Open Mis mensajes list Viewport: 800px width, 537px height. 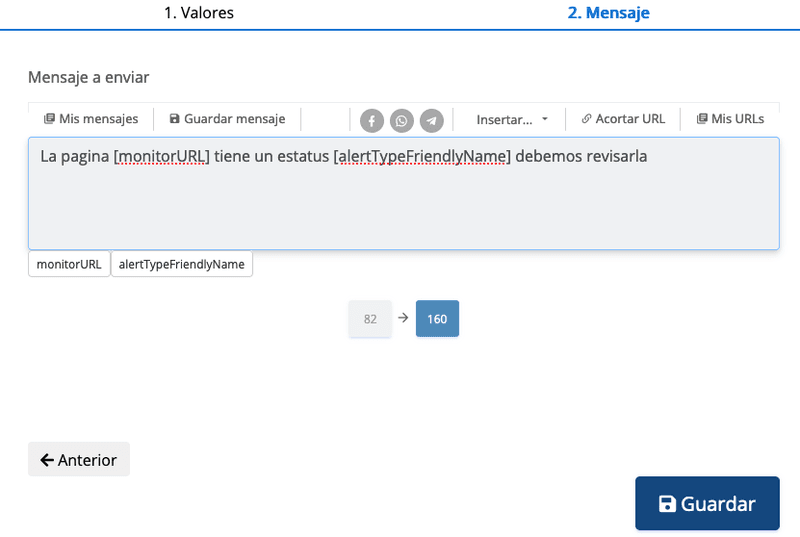(x=91, y=119)
